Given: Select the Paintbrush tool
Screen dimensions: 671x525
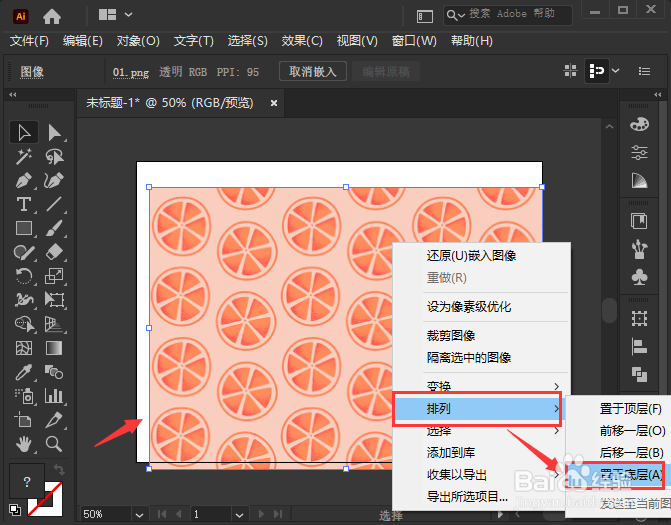Looking at the screenshot, I should 54,228.
